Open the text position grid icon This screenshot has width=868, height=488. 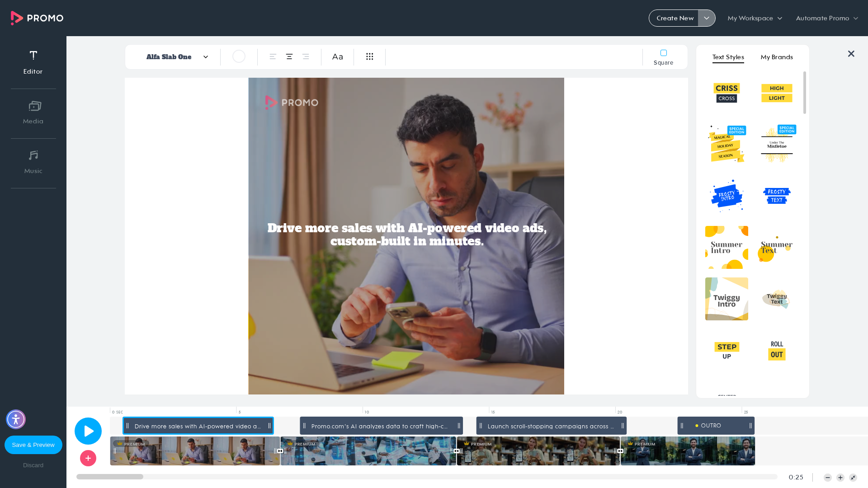coord(370,56)
